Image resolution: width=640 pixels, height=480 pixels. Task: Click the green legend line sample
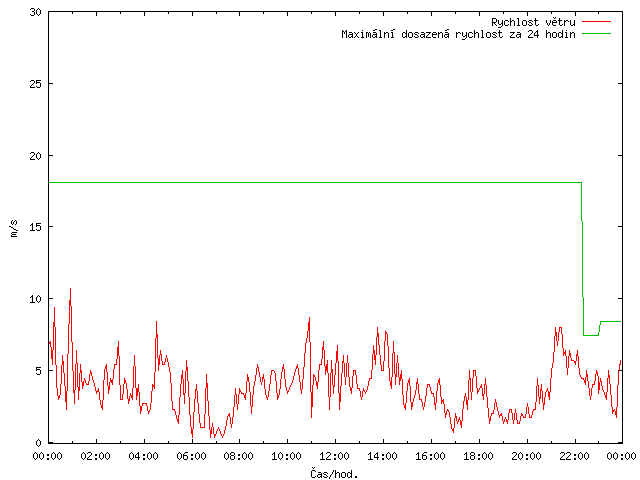click(x=596, y=34)
